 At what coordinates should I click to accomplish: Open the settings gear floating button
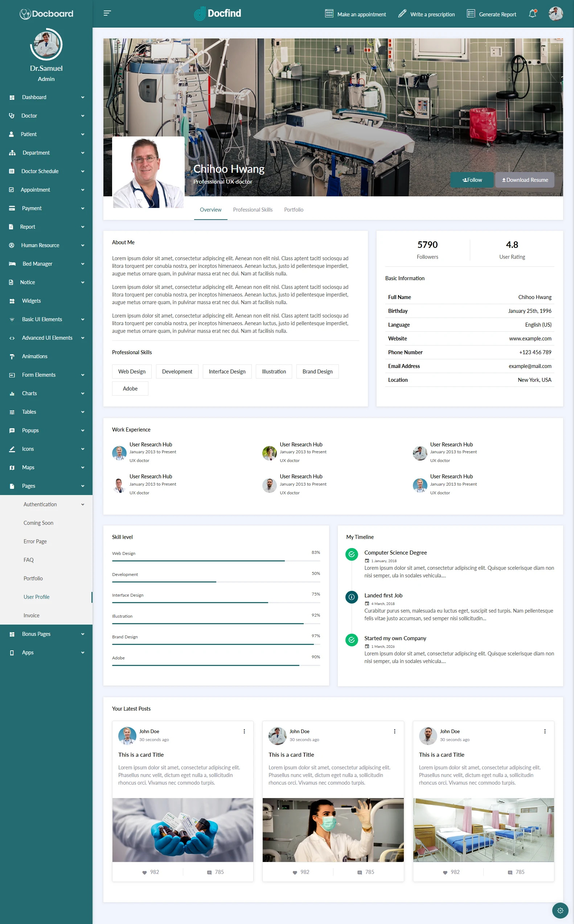[x=560, y=910]
